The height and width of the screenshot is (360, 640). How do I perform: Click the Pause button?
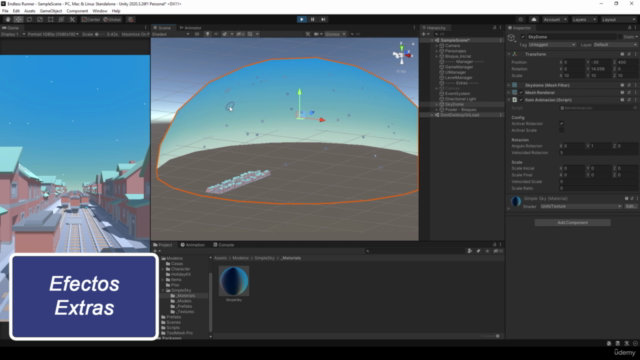point(313,19)
